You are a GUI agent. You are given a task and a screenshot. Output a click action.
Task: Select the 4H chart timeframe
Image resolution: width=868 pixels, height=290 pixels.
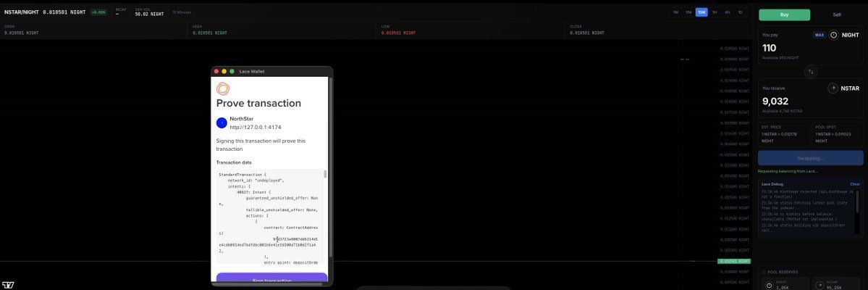pyautogui.click(x=728, y=12)
